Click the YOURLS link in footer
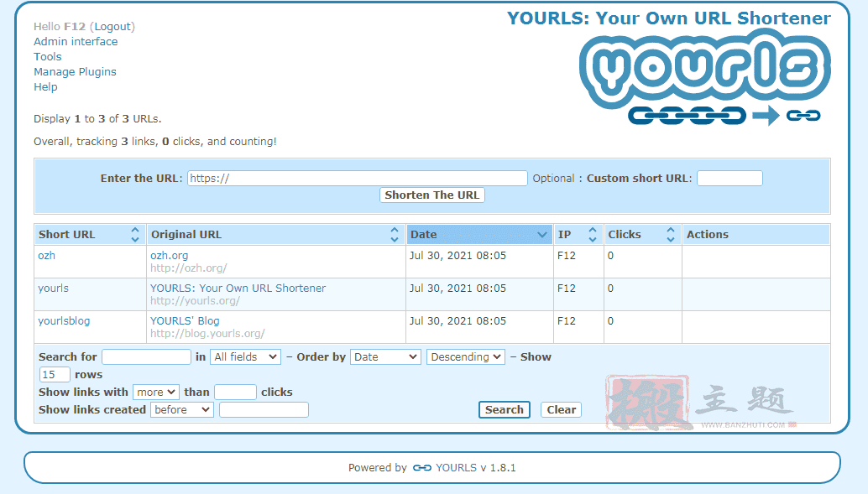868x494 pixels. point(456,468)
